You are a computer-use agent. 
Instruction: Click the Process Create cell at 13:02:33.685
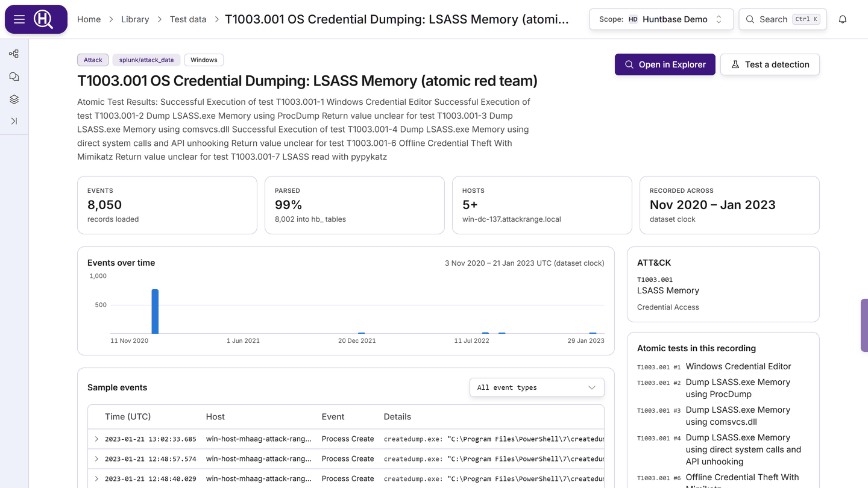[x=348, y=439]
